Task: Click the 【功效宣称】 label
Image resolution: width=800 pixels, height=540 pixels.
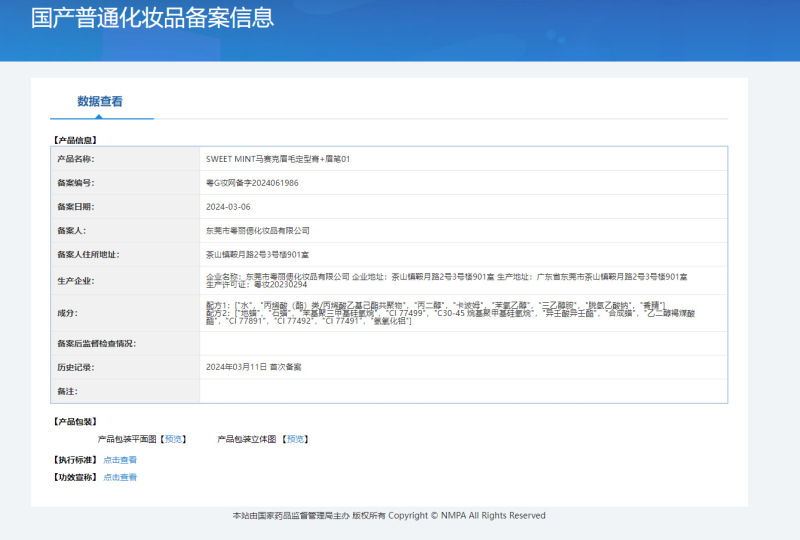Action: coord(75,477)
